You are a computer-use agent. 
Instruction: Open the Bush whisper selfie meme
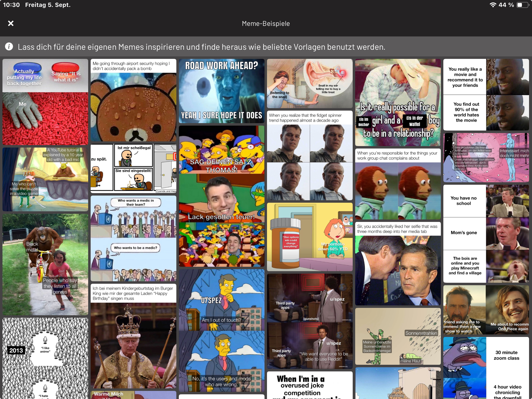[x=398, y=264]
